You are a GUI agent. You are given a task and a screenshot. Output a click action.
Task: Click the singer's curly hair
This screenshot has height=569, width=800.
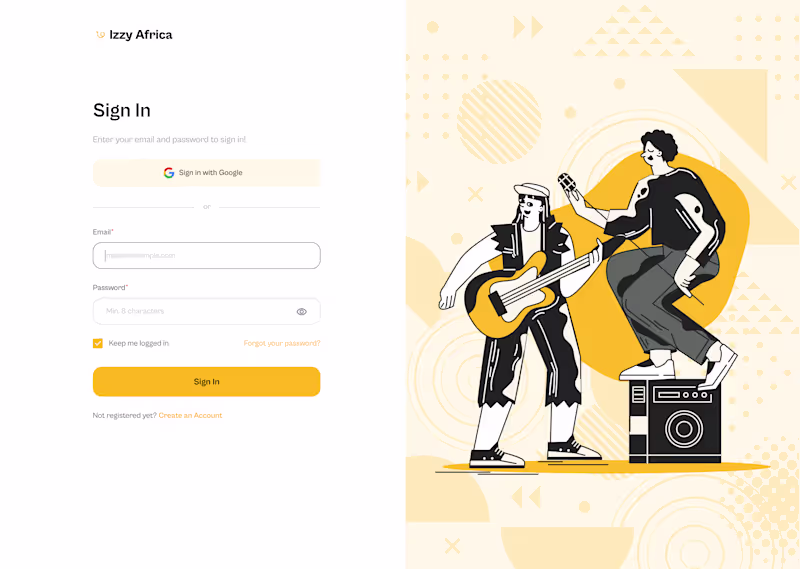click(661, 143)
